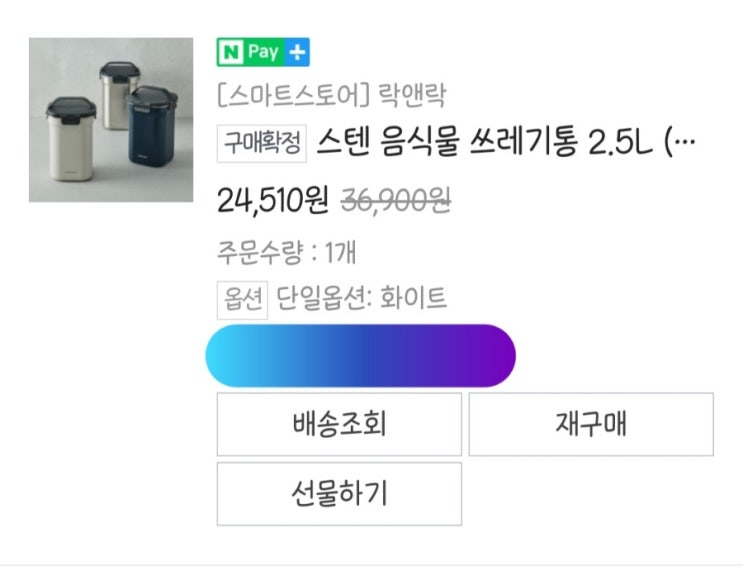Click the green N logo icon
743x566 pixels.
click(230, 51)
